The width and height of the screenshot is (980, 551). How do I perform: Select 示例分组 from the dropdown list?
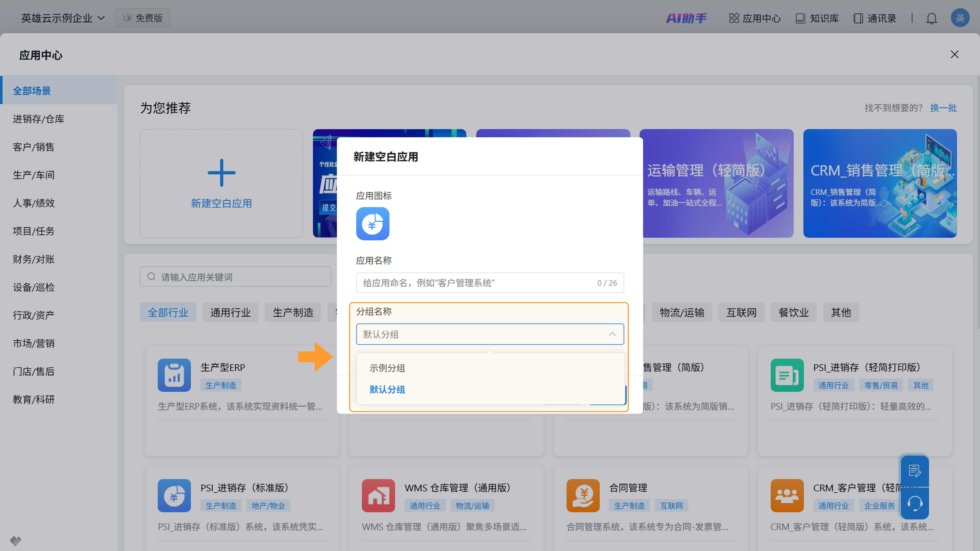click(387, 368)
